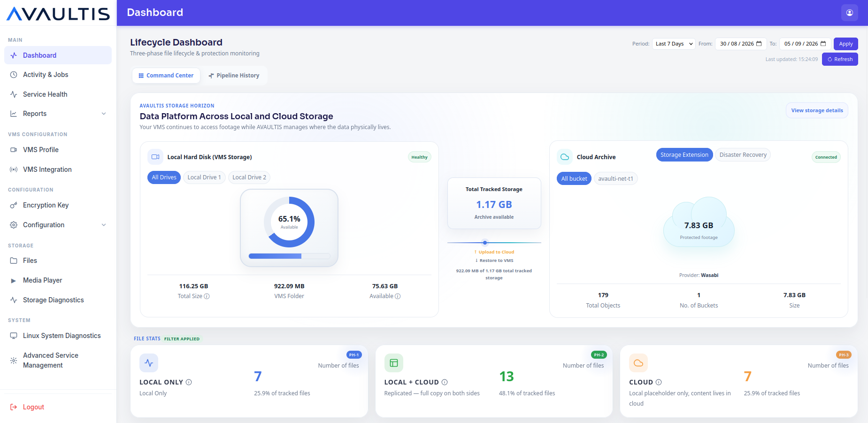Open View storage details
Image resolution: width=868 pixels, height=423 pixels.
pyautogui.click(x=817, y=111)
